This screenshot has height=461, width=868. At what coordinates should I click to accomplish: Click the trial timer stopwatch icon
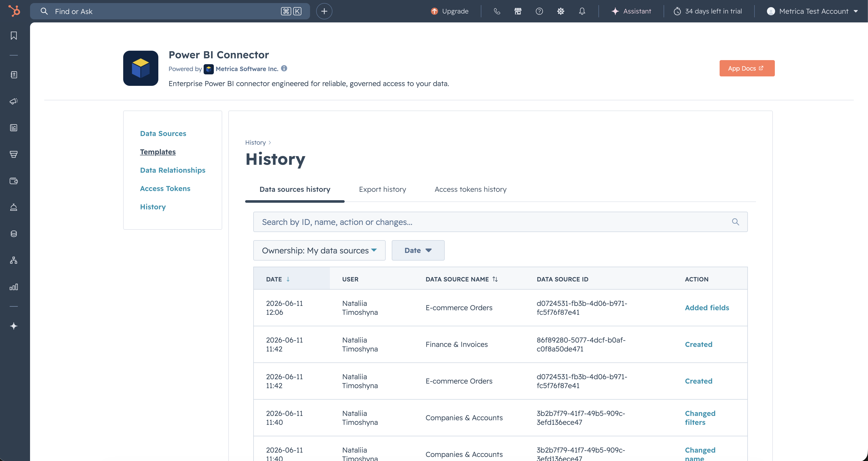[677, 11]
